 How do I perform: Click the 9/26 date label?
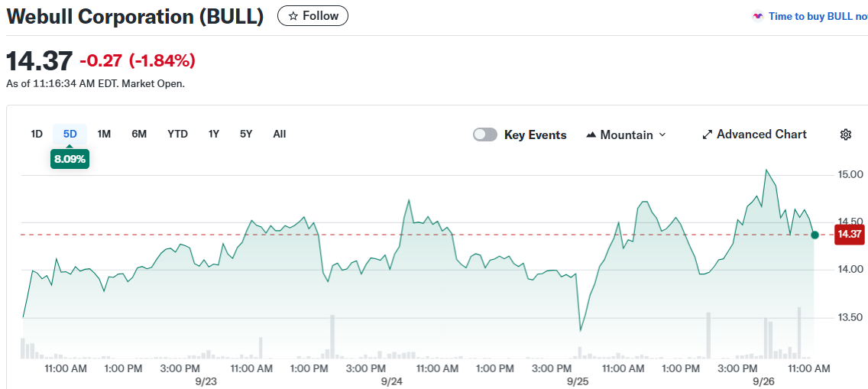tap(763, 382)
